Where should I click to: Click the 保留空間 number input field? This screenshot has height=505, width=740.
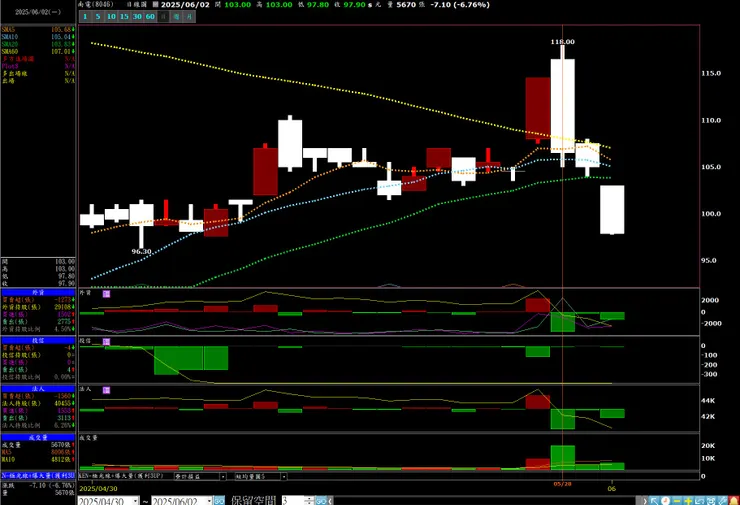(294, 501)
